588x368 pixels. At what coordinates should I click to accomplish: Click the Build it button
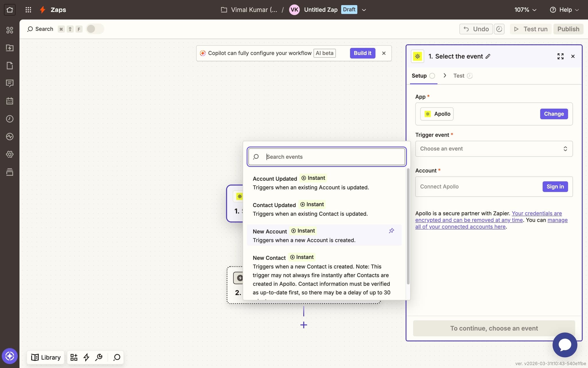(x=362, y=53)
